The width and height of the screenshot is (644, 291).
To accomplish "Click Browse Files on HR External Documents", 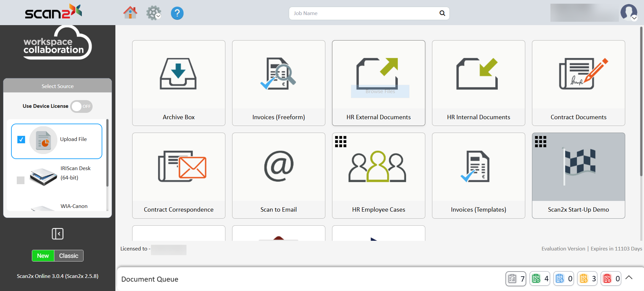I will (380, 91).
